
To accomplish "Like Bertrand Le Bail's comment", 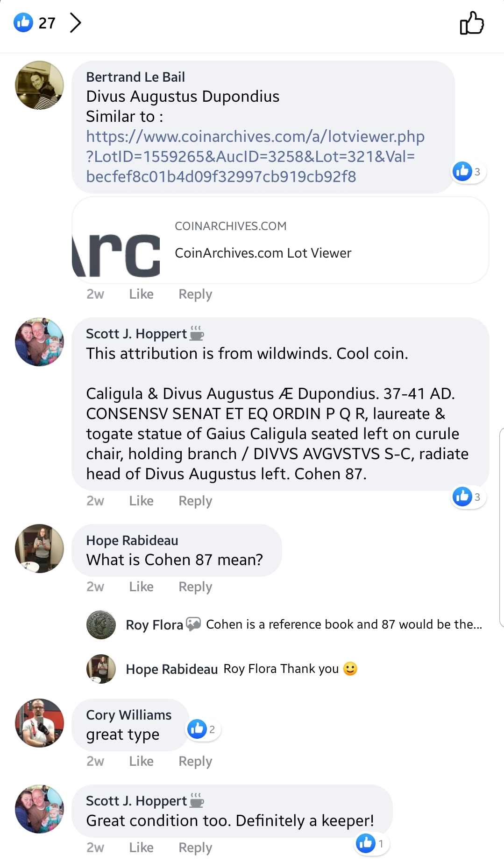I will 141,294.
